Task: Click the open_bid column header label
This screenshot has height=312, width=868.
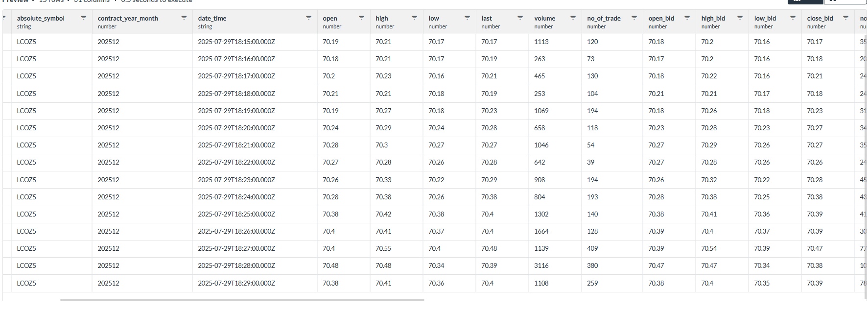Action: (x=661, y=18)
